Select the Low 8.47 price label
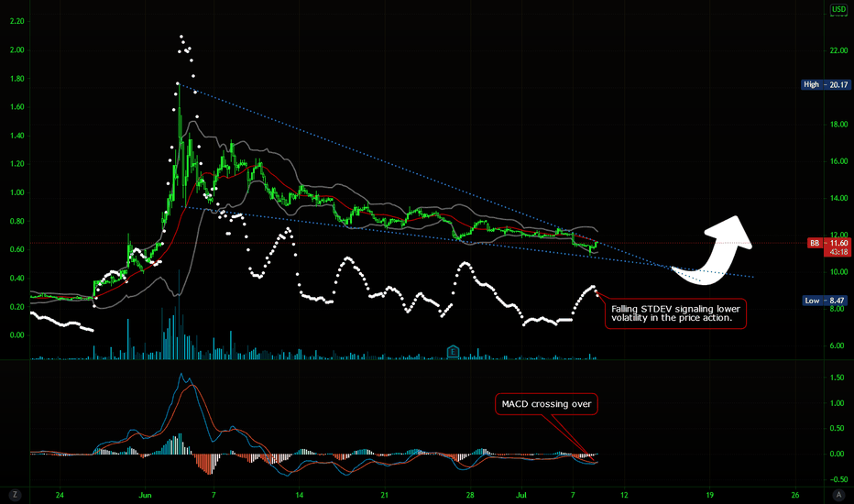This screenshot has height=504, width=854. coord(825,301)
